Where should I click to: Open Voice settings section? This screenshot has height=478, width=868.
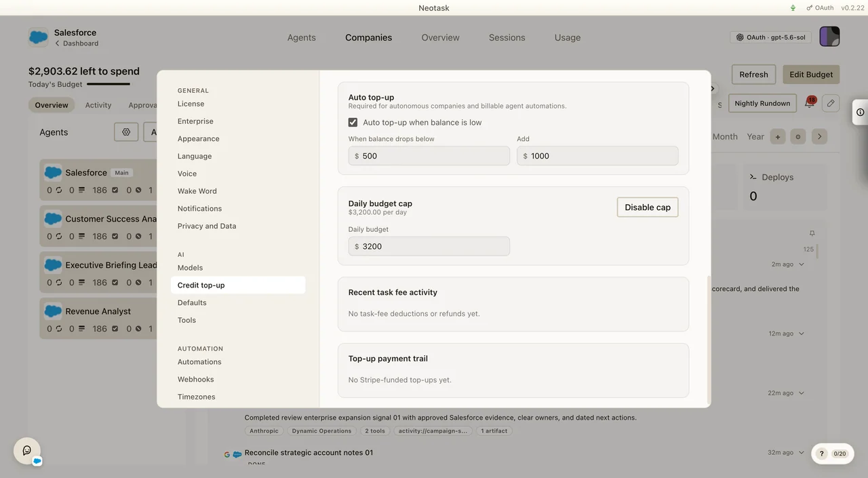(237, 174)
